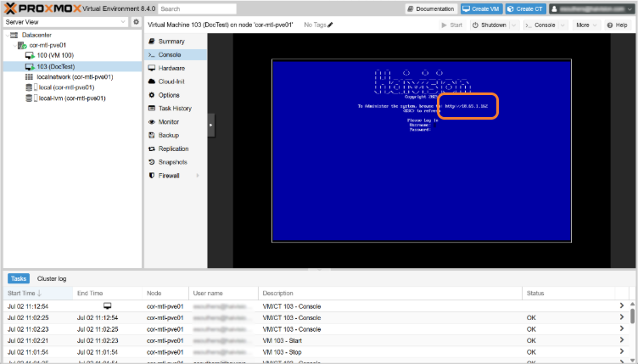Switch to the Cluster log tab
Image resolution: width=638 pixels, height=364 pixels.
pyautogui.click(x=52, y=278)
